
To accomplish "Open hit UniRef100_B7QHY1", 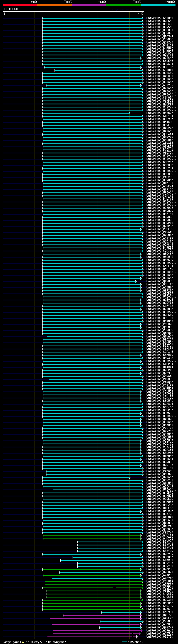I will pos(160,572).
